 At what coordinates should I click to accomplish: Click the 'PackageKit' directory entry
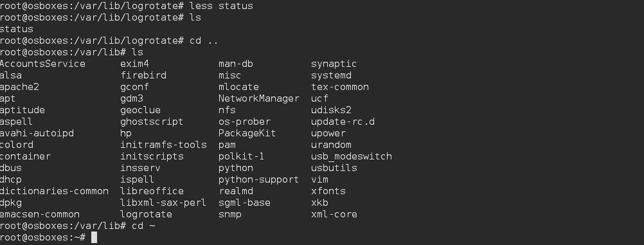[247, 133]
